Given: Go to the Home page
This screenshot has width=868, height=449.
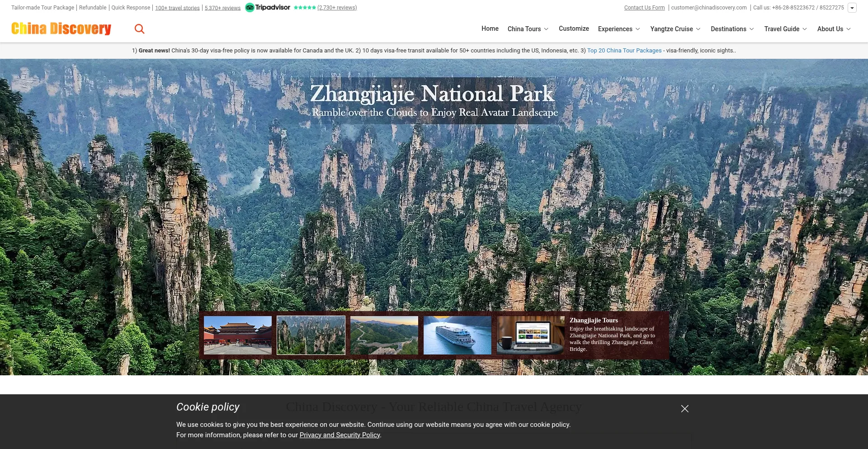Looking at the screenshot, I should click(x=490, y=28).
